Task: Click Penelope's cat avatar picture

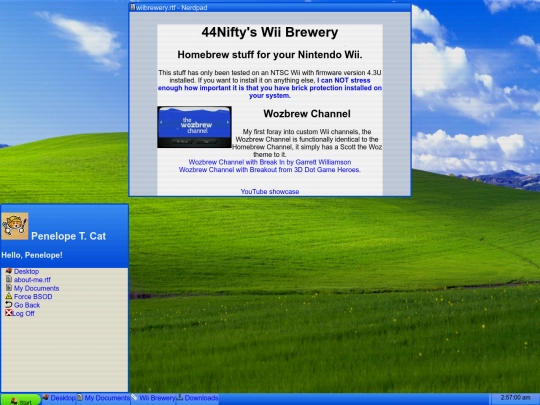Action: (15, 226)
